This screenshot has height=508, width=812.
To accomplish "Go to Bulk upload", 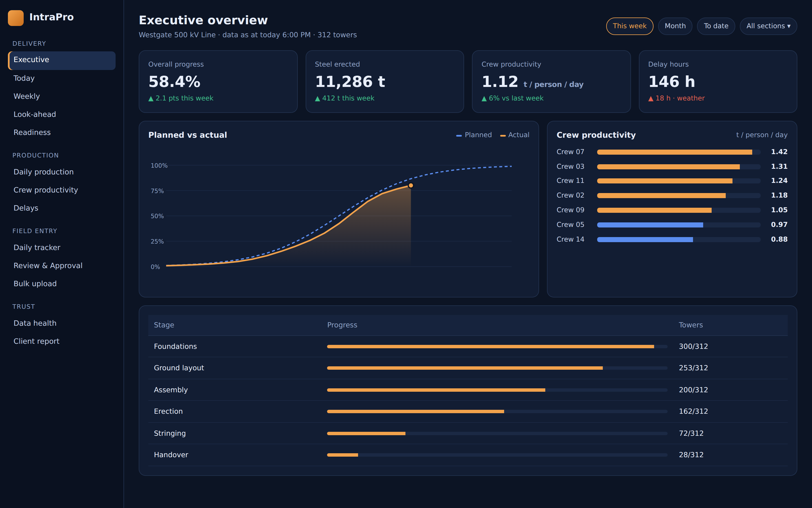I will 62,284.
